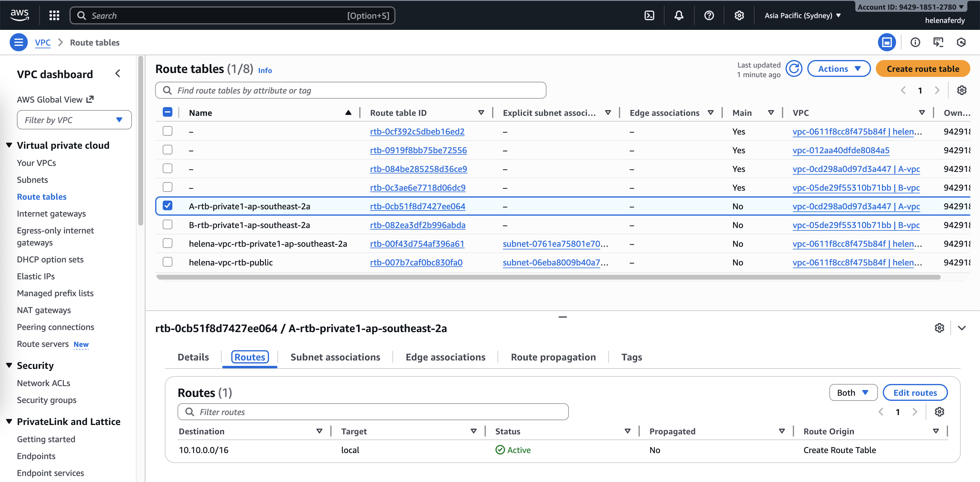The height and width of the screenshot is (482, 980).
Task: Open the Filter by VPC dropdown
Action: click(x=74, y=120)
